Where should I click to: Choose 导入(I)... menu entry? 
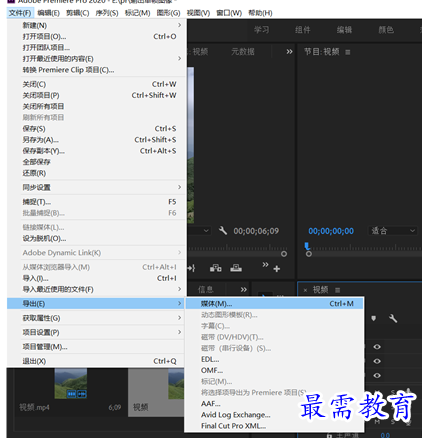[97, 278]
